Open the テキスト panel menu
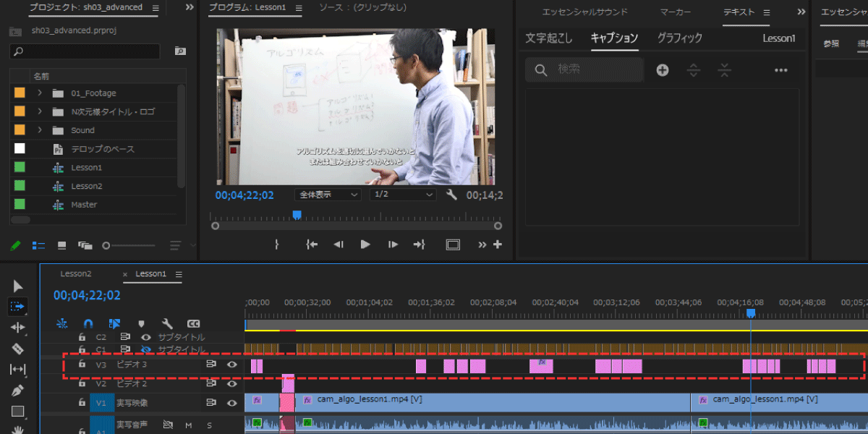The image size is (868, 434). pos(767,12)
